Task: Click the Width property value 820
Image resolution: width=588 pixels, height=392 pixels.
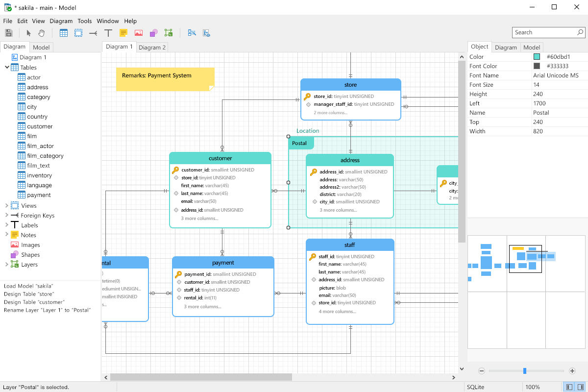Action: (538, 131)
